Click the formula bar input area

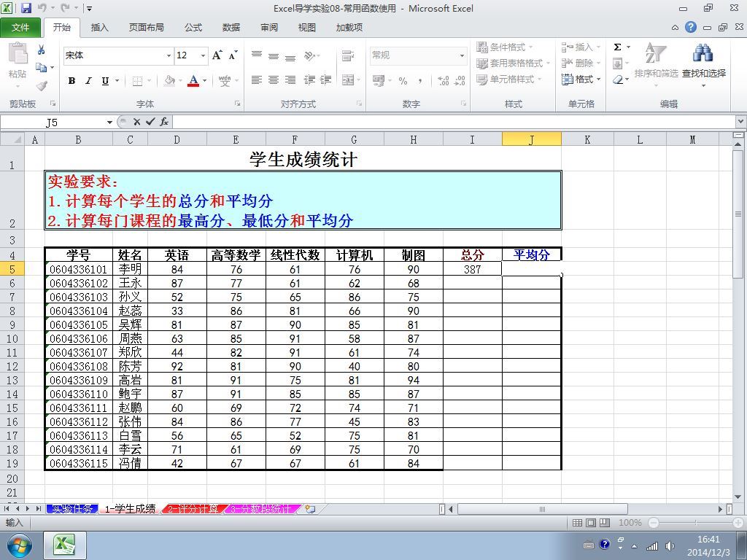click(454, 122)
